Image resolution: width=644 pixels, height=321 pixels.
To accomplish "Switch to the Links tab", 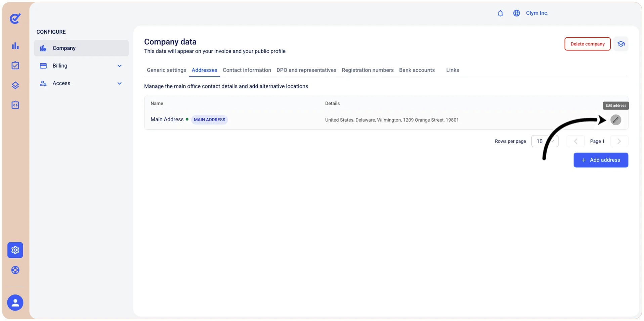I will pos(452,70).
